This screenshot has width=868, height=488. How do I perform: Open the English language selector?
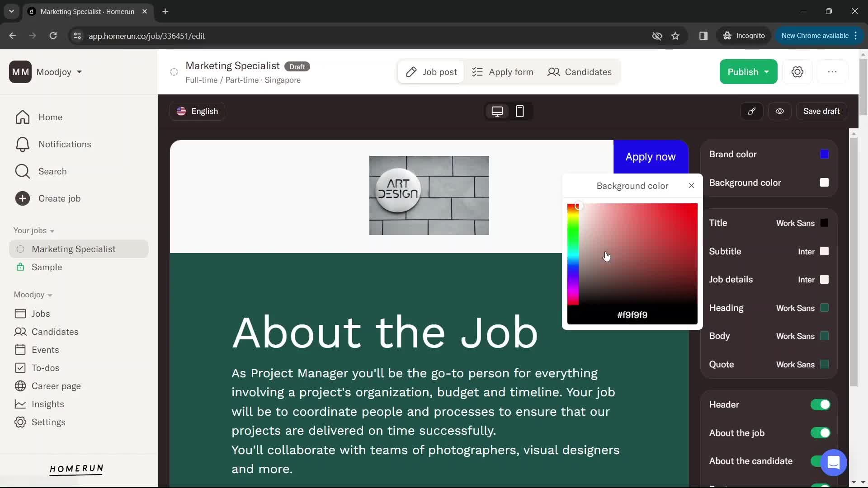tap(198, 111)
